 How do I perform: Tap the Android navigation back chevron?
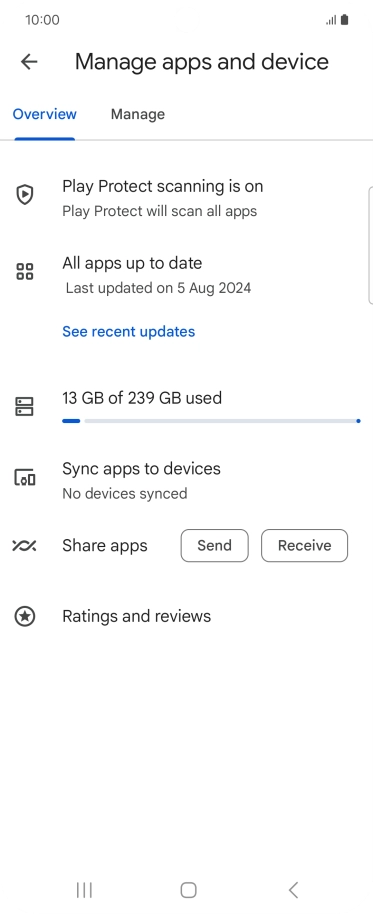[293, 890]
